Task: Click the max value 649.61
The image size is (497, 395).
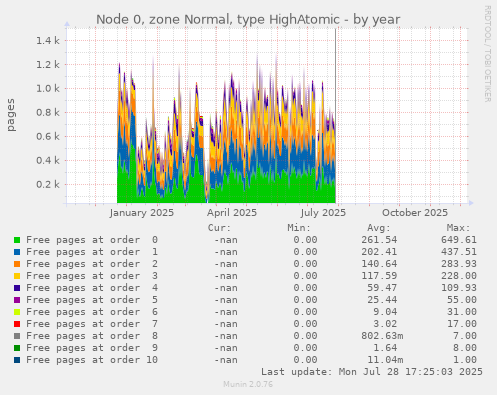Action: pyautogui.click(x=459, y=240)
